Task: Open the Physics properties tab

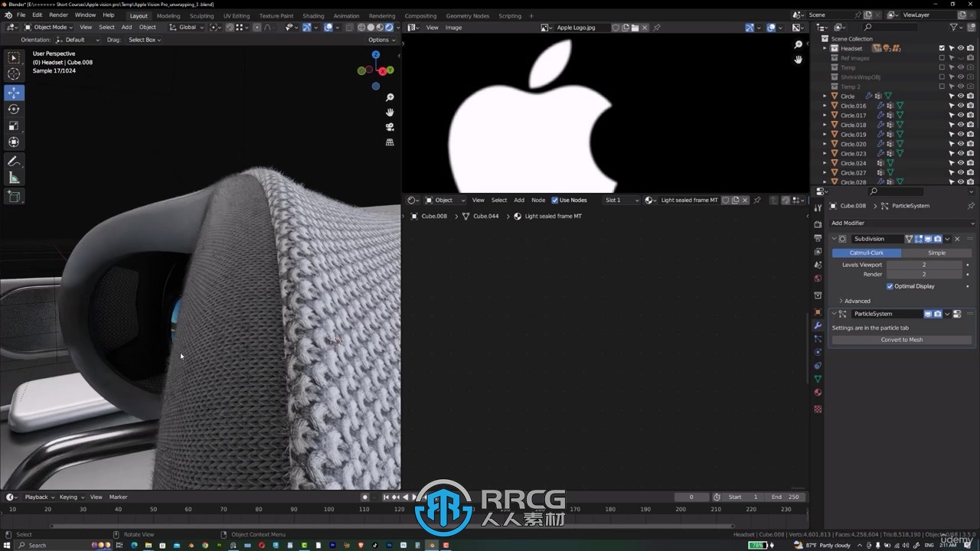Action: pos(818,352)
